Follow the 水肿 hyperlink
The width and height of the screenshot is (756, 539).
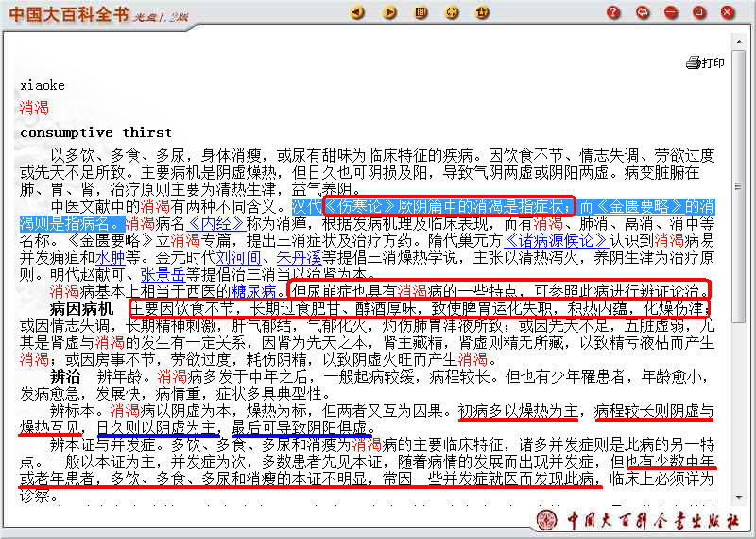pos(110,257)
